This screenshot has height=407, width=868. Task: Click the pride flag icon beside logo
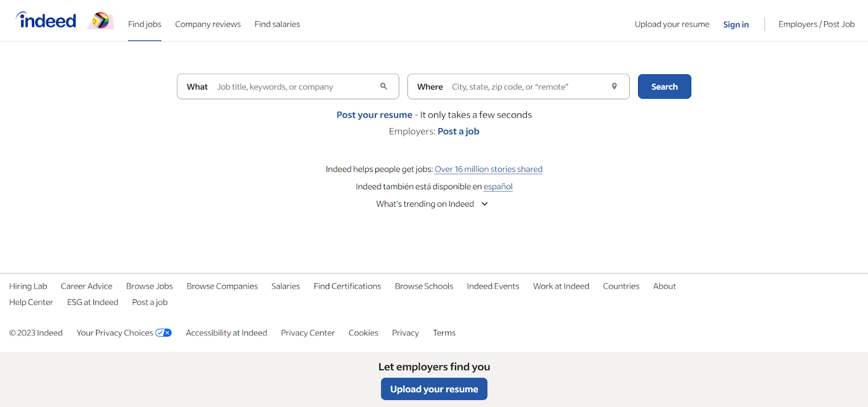tap(101, 21)
